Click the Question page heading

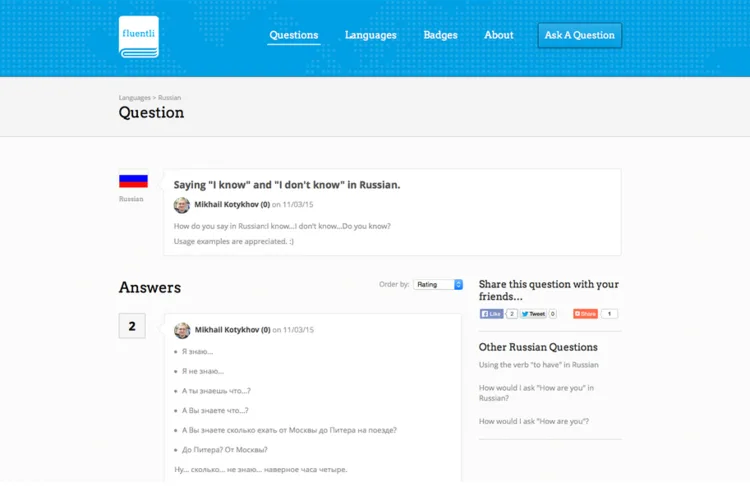151,112
